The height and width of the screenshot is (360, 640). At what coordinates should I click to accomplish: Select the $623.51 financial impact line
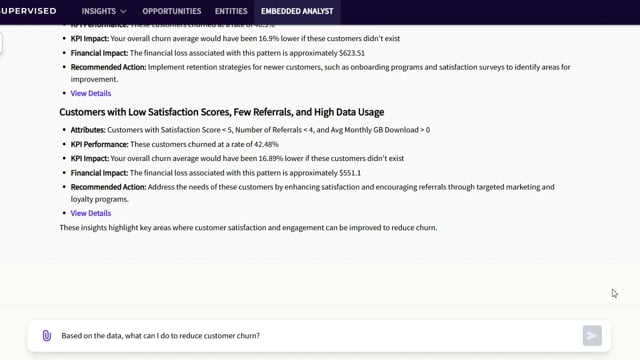click(x=218, y=53)
